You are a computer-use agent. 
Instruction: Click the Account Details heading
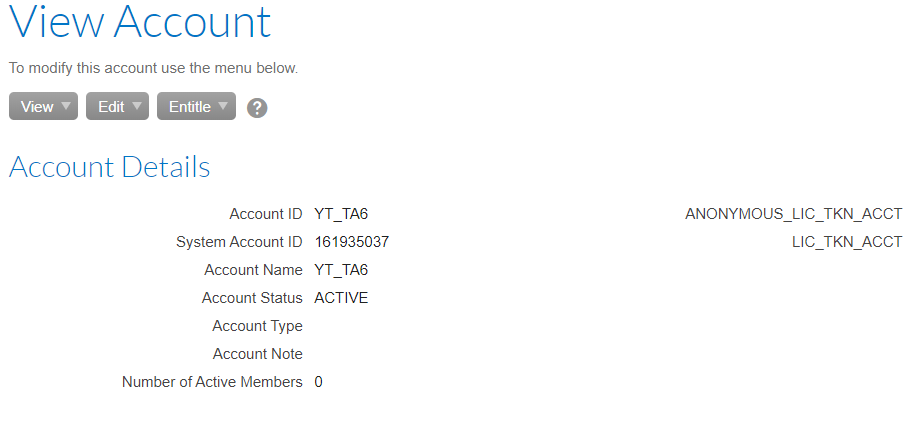[109, 167]
